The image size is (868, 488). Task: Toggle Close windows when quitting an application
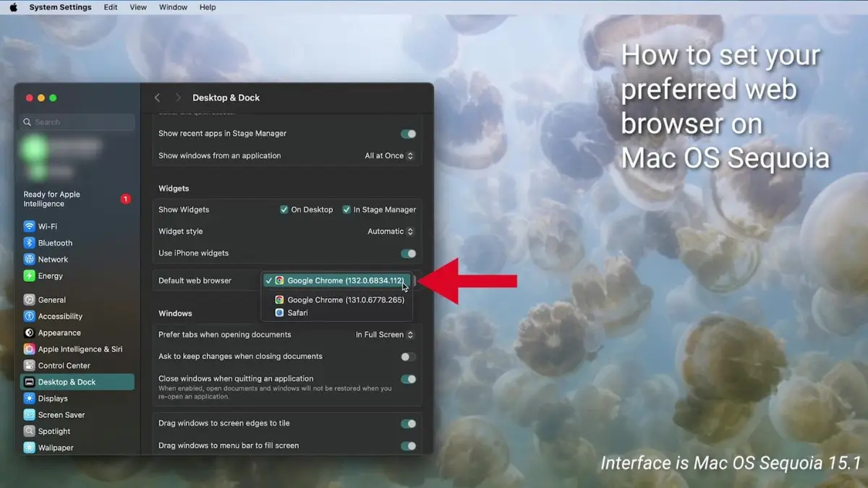(x=409, y=379)
